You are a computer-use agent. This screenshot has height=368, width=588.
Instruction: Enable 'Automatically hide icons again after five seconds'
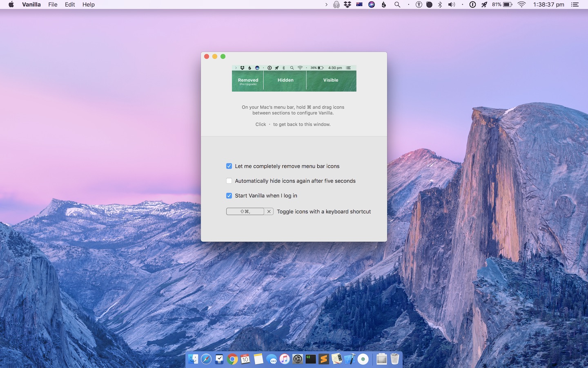[229, 181]
